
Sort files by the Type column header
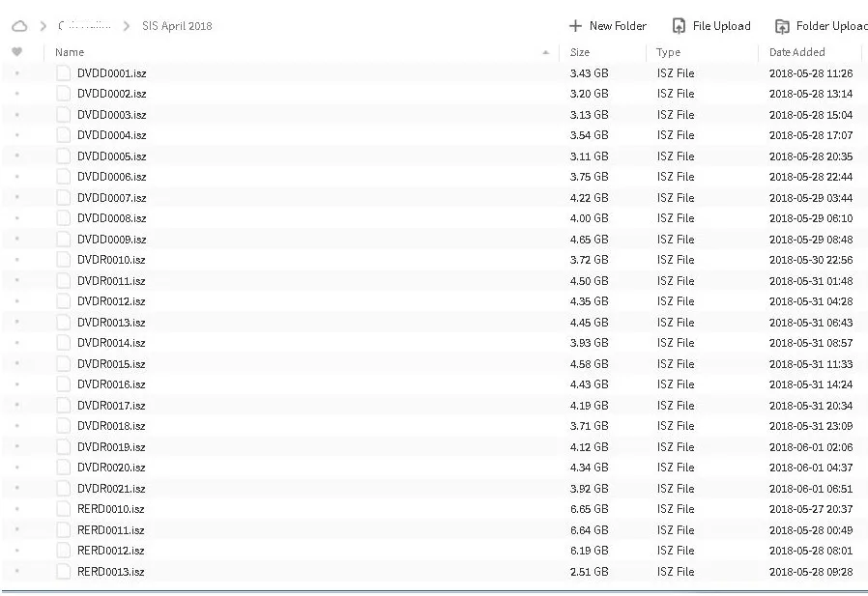pyautogui.click(x=668, y=52)
